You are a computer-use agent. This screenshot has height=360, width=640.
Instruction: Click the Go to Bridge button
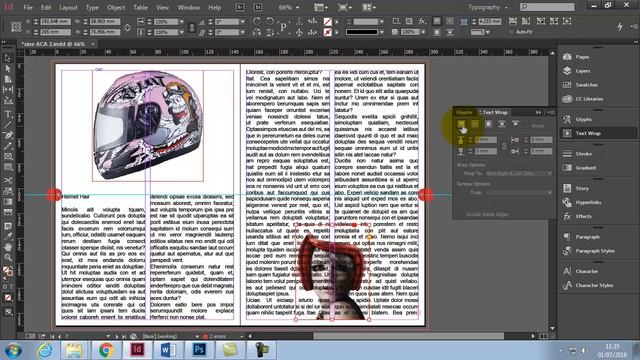pyautogui.click(x=240, y=7)
